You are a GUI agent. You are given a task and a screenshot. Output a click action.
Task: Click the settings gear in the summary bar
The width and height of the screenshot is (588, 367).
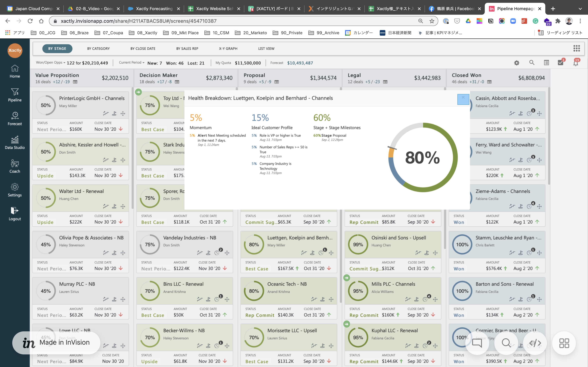point(517,63)
